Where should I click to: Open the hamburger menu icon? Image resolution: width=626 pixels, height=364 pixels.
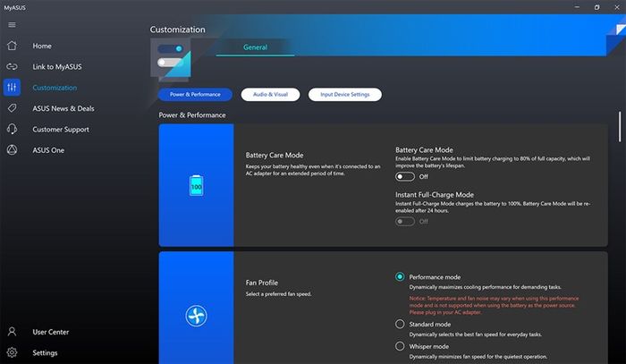pos(12,25)
